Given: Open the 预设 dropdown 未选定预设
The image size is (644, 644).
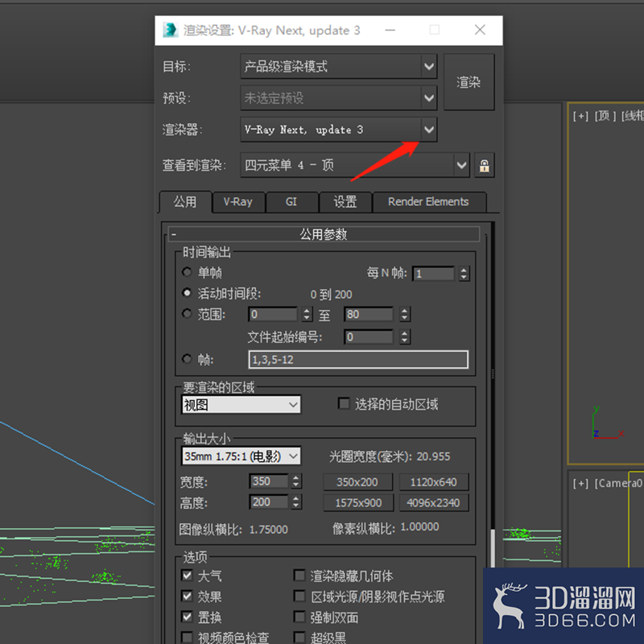Looking at the screenshot, I should click(x=338, y=97).
